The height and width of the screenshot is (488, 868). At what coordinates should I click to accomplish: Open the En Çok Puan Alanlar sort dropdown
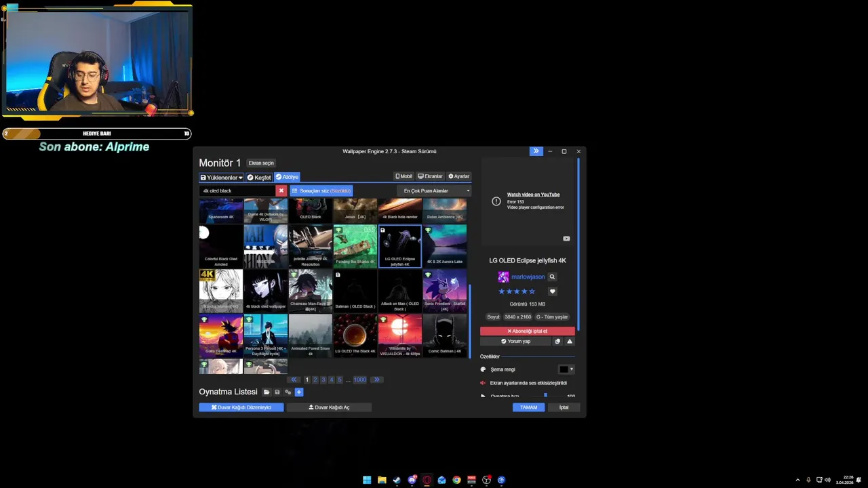[x=433, y=191]
